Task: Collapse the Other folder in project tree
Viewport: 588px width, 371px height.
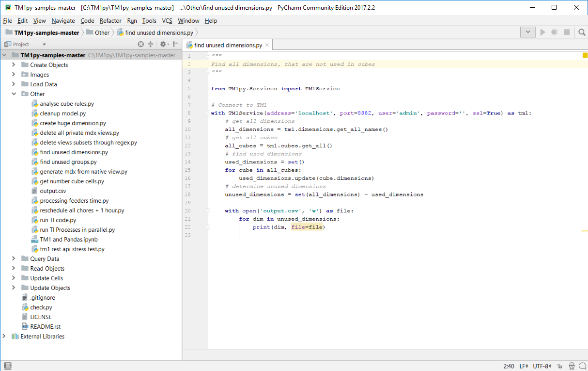Action: click(x=14, y=94)
